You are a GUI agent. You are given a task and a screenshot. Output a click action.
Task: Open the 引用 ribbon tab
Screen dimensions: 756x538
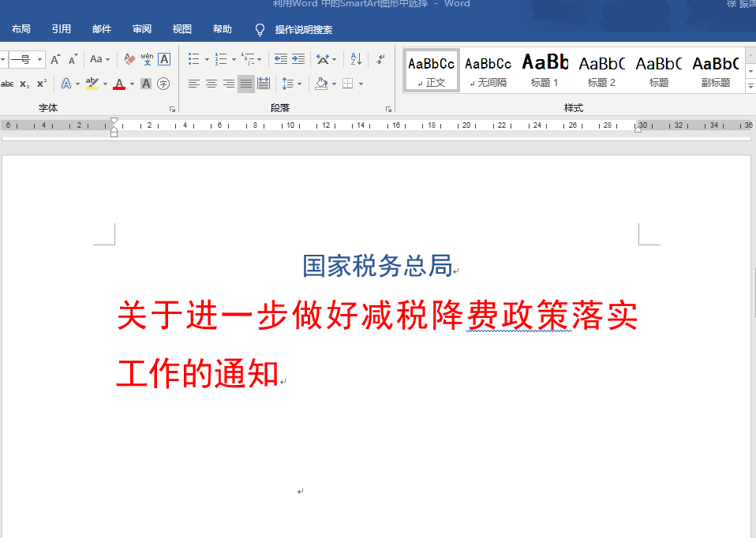click(62, 29)
